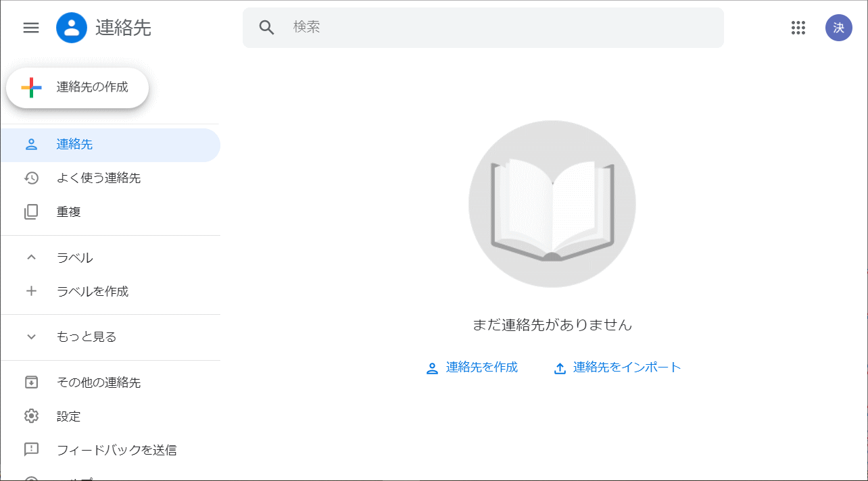The height and width of the screenshot is (481, 868).
Task: Click the plus icon beside ラベルを作成
Action: [31, 290]
